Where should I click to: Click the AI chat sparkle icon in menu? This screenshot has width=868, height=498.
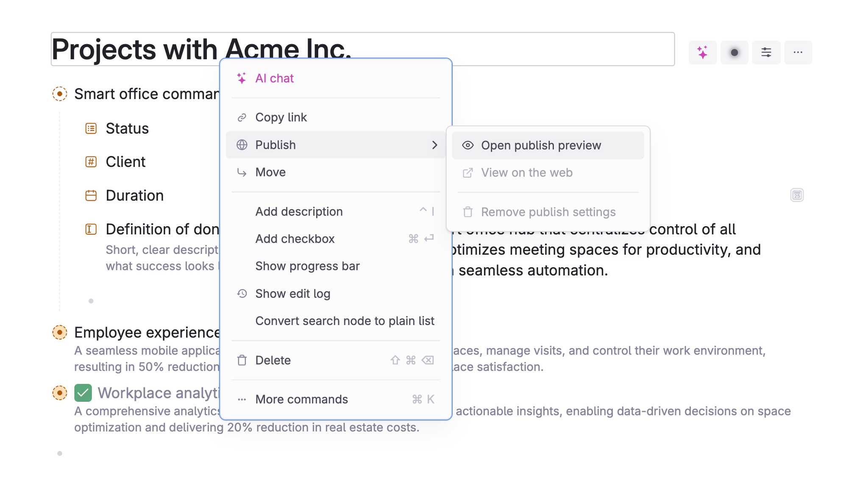click(x=242, y=78)
